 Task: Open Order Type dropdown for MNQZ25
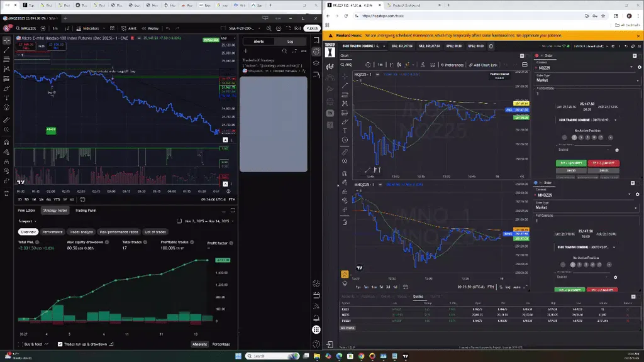(586, 207)
